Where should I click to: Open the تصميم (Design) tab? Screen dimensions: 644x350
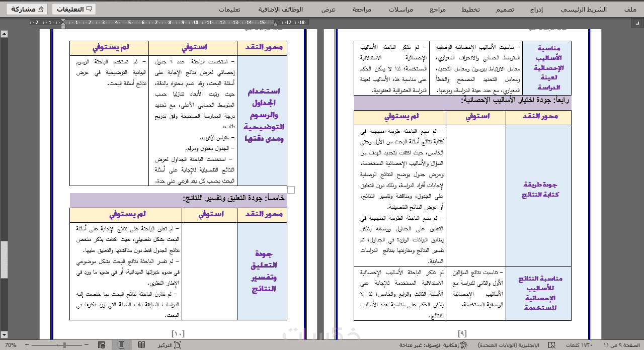click(505, 10)
